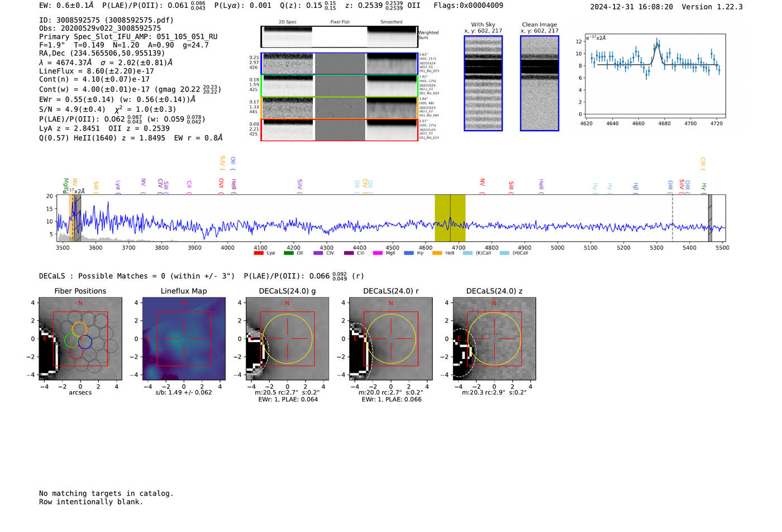Click the orange band near 3530 Å
This screenshot has height=532, width=782.
[x=71, y=218]
